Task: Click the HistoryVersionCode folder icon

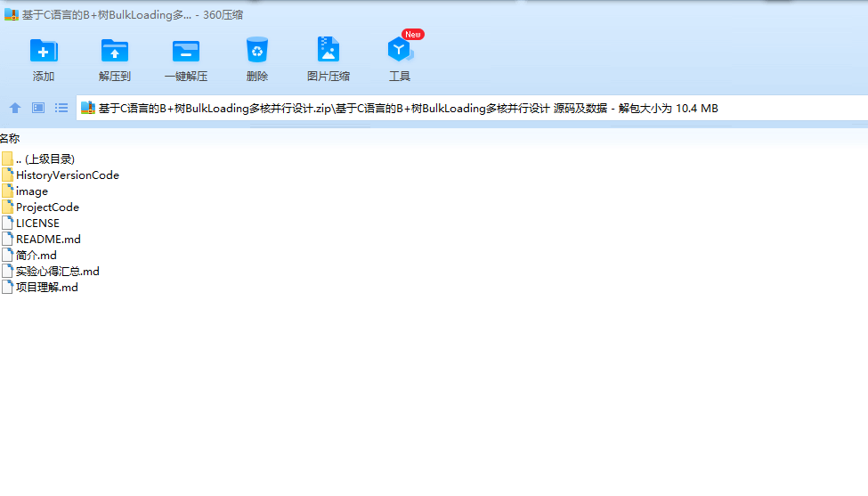Action: pos(7,175)
